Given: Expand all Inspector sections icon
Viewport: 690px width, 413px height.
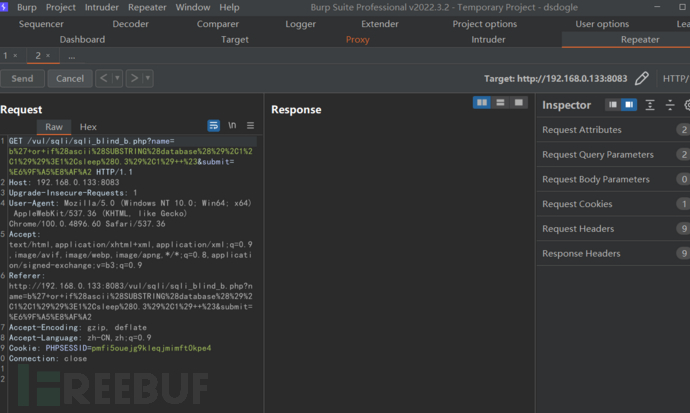Looking at the screenshot, I should pyautogui.click(x=650, y=105).
